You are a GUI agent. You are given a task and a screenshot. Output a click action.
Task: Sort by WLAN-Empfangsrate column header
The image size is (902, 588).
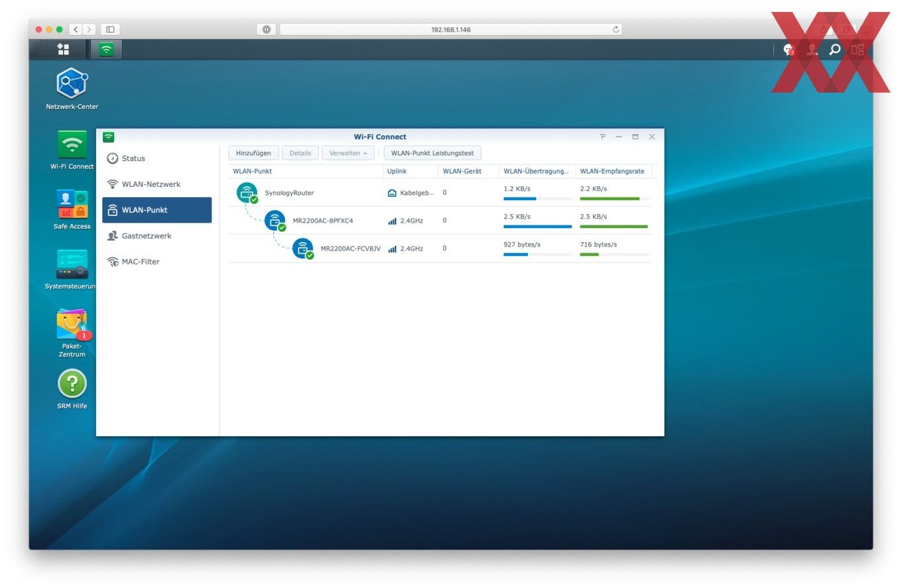point(614,171)
